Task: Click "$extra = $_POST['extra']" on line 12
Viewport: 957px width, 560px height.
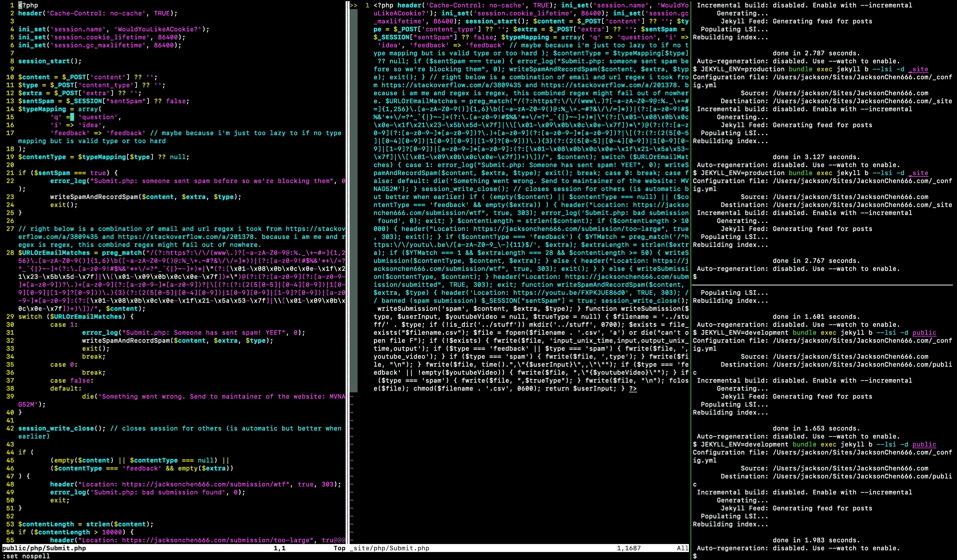Action: coord(66,93)
